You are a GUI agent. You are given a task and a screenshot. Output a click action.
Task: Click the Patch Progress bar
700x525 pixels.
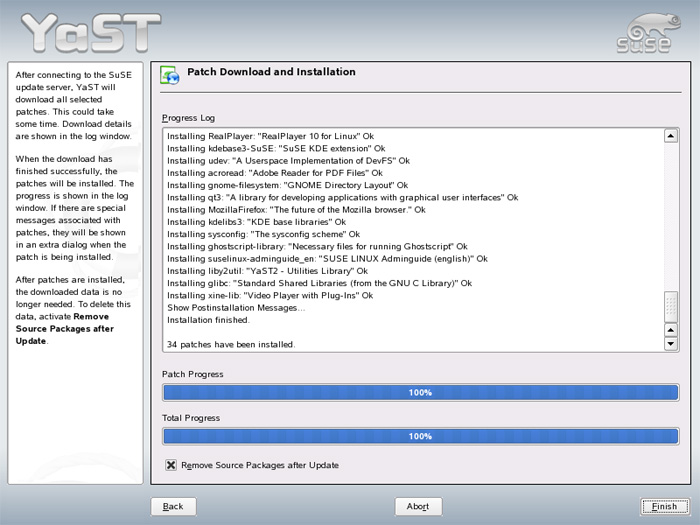(421, 392)
